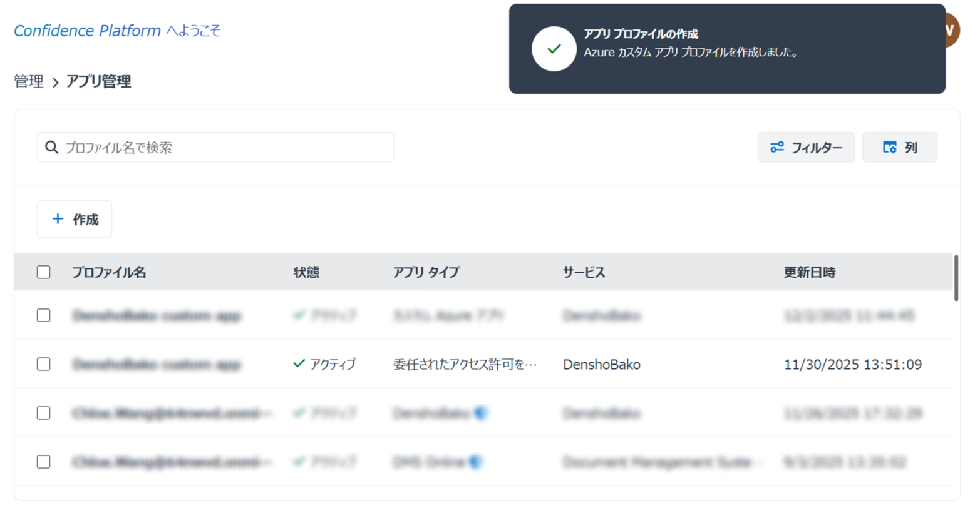Click the Document Management service cell
Viewport: 980px width, 513px height.
point(663,462)
